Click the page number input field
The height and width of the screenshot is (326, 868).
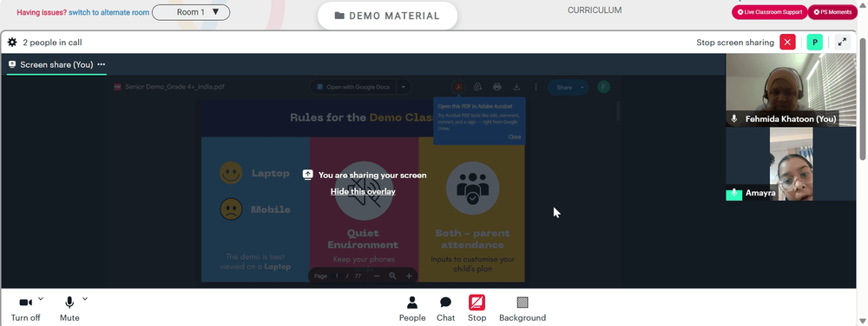click(x=337, y=276)
